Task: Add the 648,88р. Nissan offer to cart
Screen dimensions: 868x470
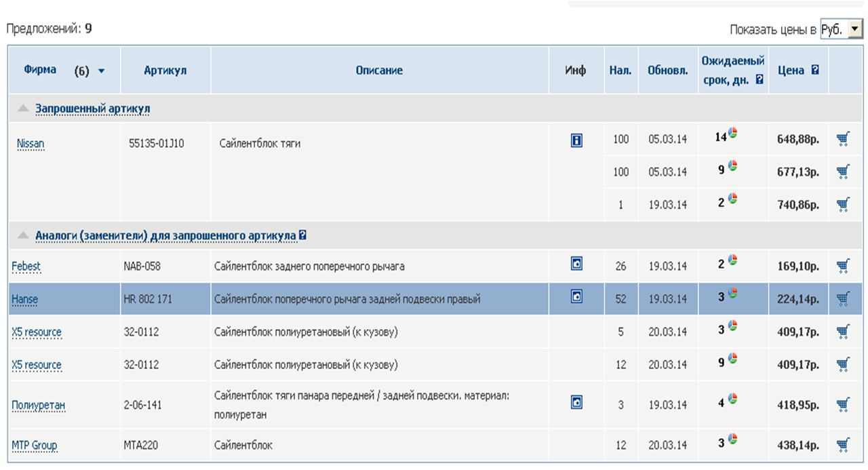Action: [x=843, y=139]
